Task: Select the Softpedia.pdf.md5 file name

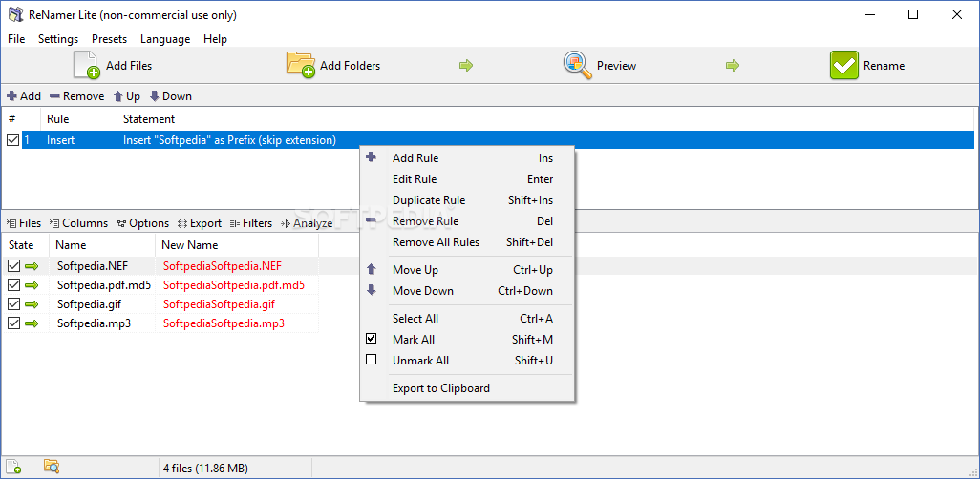Action: (x=104, y=285)
